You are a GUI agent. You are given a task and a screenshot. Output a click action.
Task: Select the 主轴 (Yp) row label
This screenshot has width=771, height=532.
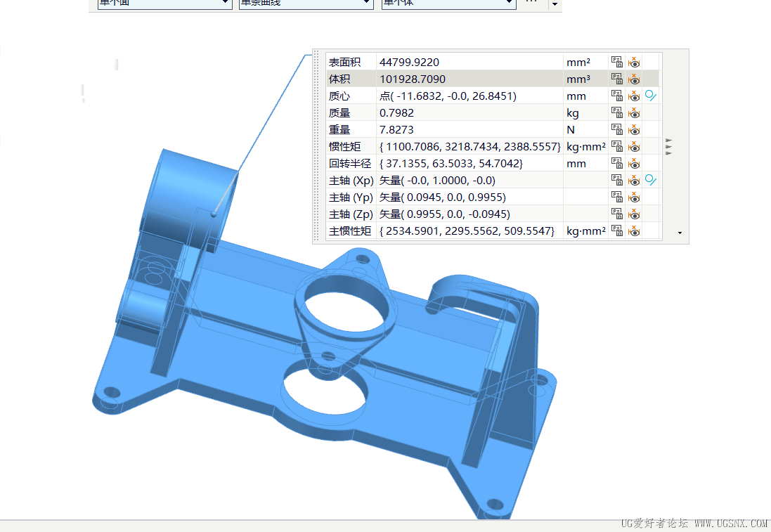click(x=351, y=197)
